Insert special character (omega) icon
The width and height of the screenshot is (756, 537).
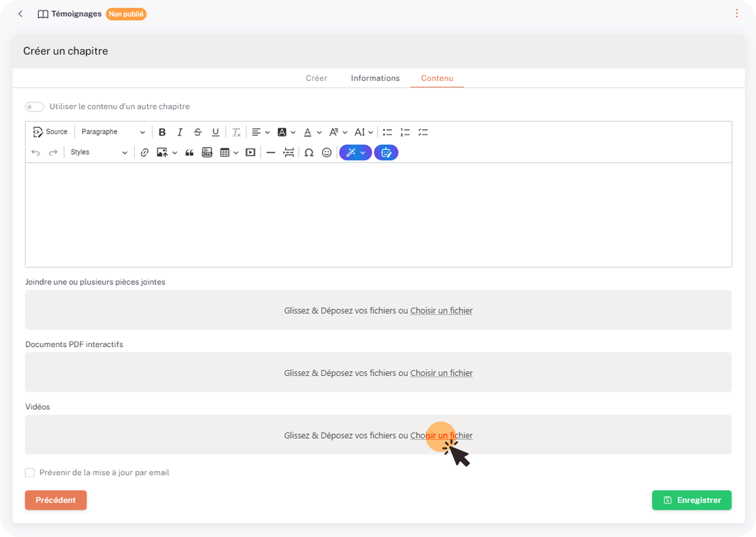(309, 153)
